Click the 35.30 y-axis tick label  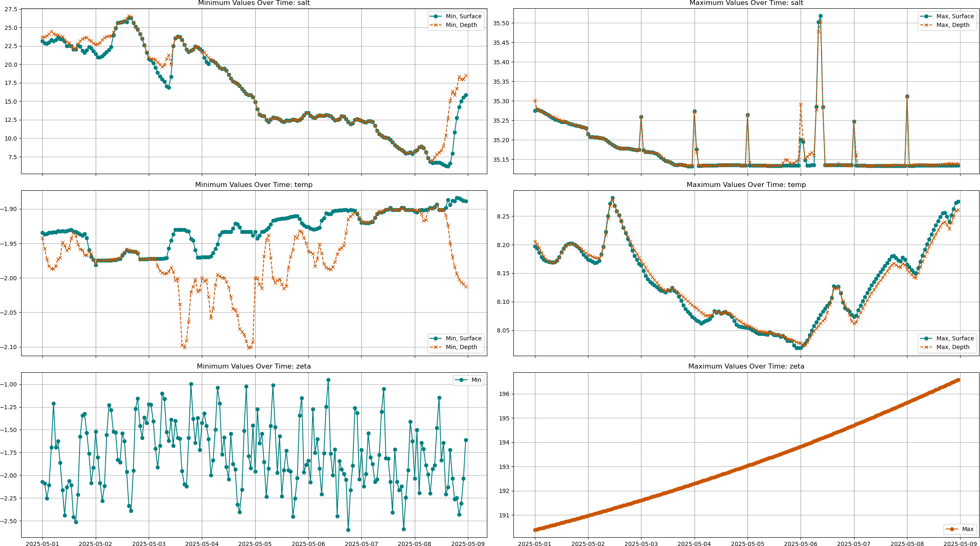pos(501,101)
